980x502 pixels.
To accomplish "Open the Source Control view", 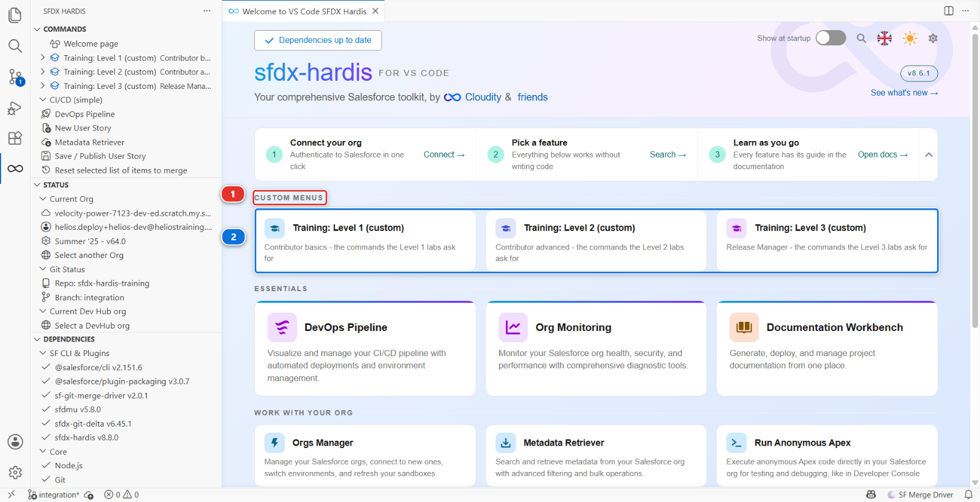I will point(15,77).
